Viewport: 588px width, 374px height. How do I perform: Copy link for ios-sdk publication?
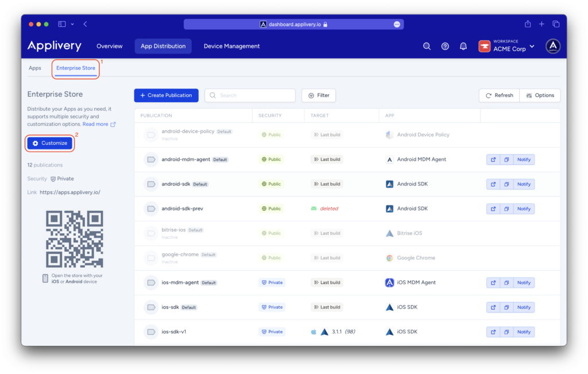(506, 307)
